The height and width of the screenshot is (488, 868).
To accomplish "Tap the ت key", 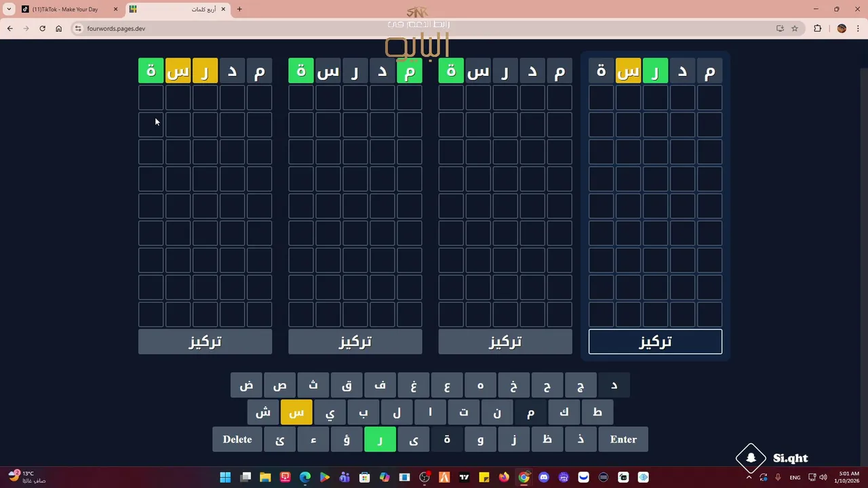I will 464,412.
